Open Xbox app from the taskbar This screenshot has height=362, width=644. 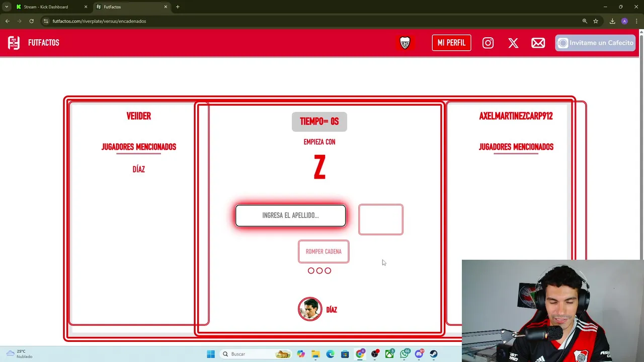click(x=389, y=354)
